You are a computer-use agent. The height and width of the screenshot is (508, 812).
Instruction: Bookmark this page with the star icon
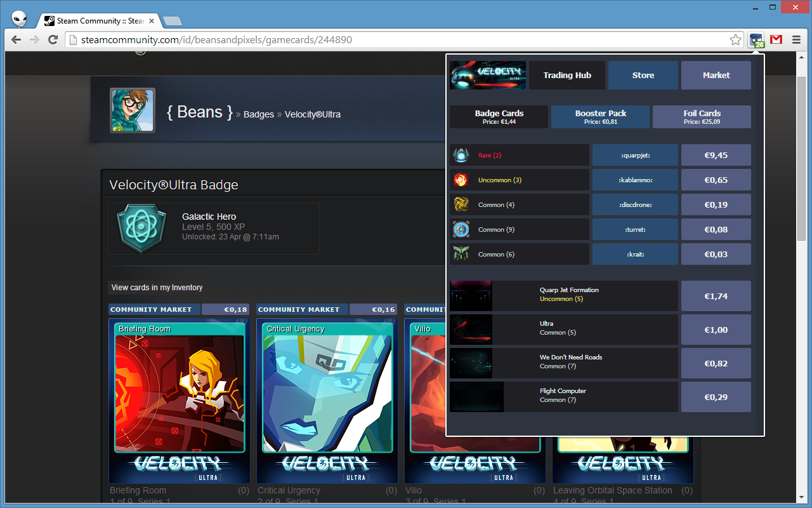coord(735,40)
